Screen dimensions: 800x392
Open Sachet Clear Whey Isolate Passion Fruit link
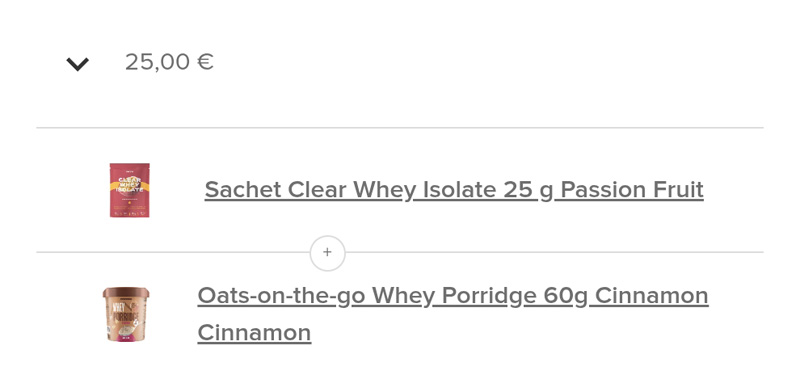[x=454, y=190]
